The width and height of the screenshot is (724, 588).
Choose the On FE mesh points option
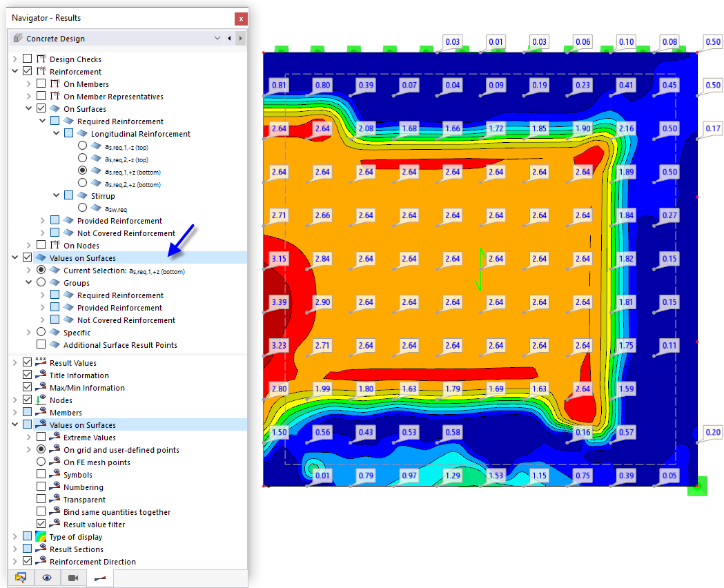pyautogui.click(x=41, y=462)
